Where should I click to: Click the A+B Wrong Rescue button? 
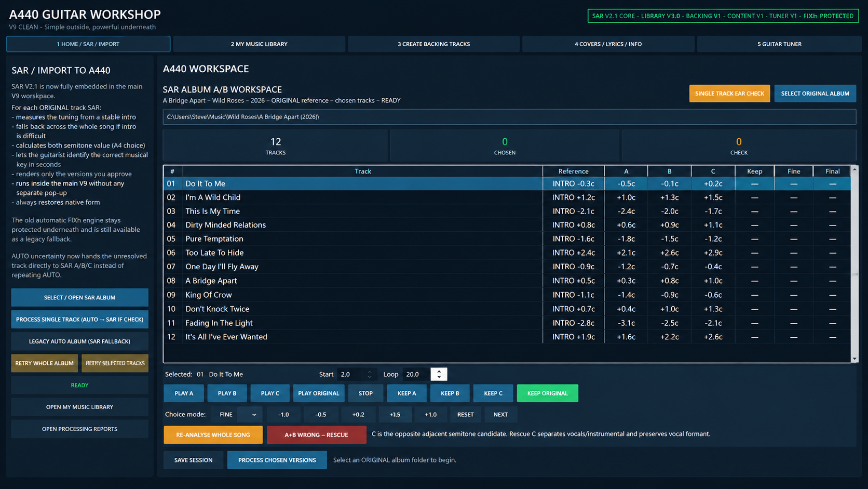pyautogui.click(x=316, y=435)
